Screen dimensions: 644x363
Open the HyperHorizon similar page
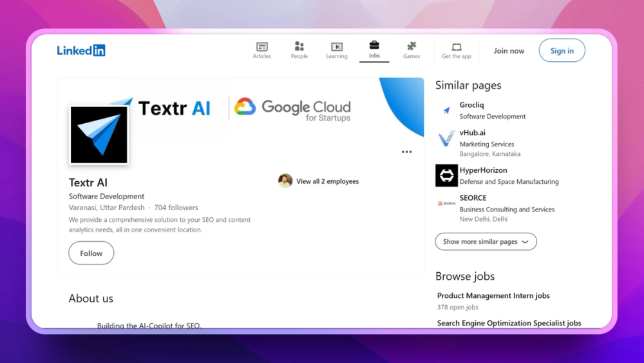coord(484,170)
